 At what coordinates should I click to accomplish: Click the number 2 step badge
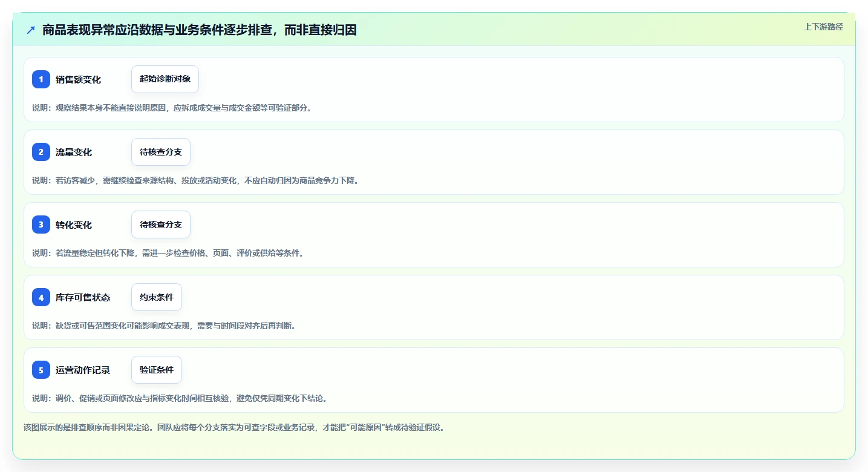tap(41, 152)
